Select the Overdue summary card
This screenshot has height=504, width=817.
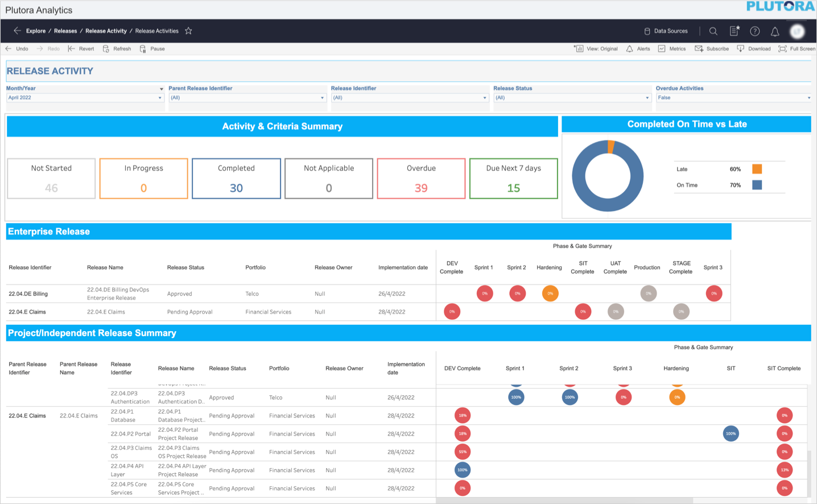click(x=421, y=179)
